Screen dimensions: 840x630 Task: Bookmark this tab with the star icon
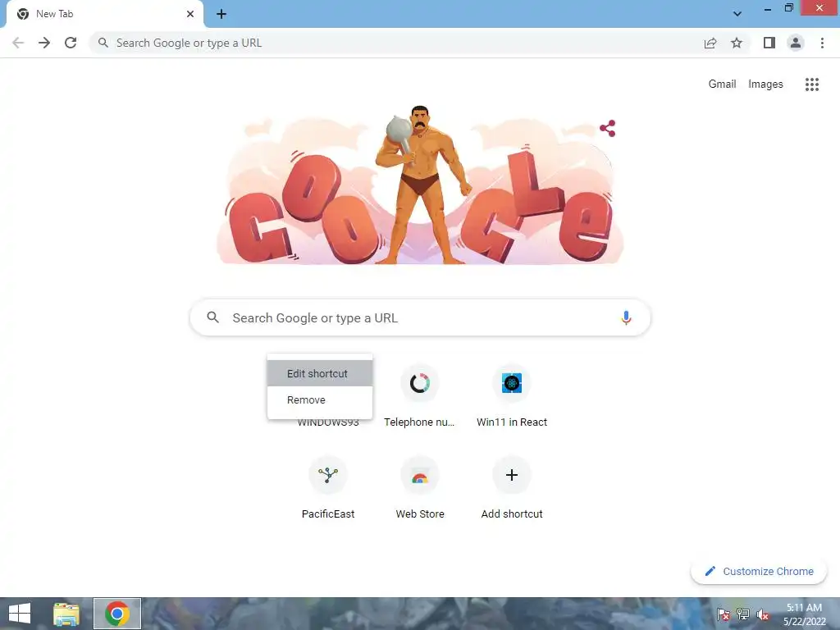tap(737, 43)
